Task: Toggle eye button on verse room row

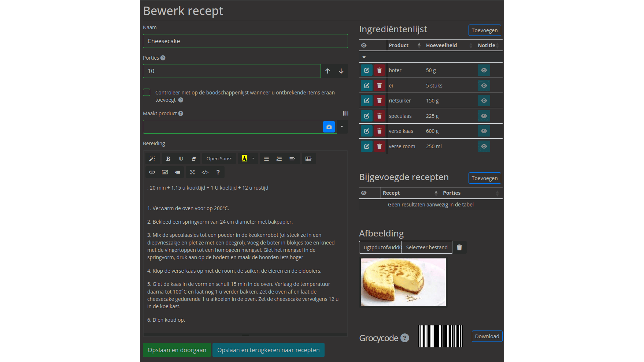Action: pyautogui.click(x=484, y=146)
